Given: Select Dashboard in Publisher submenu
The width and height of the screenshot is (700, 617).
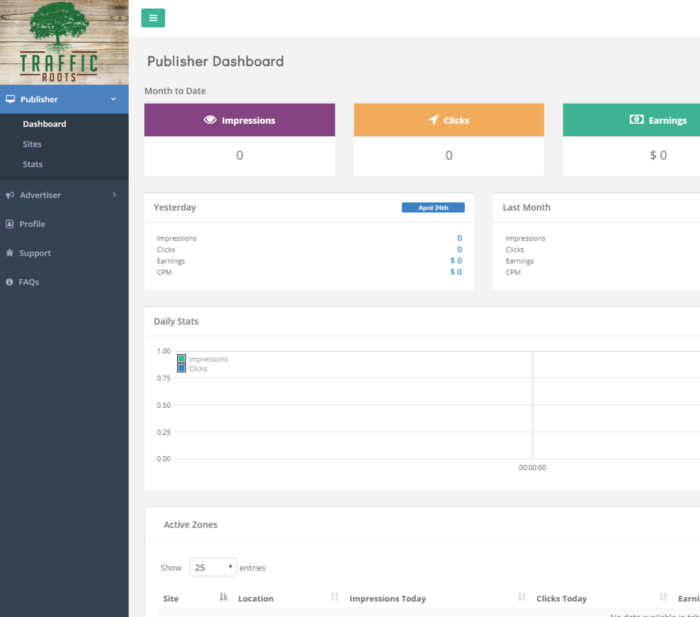Looking at the screenshot, I should point(44,124).
